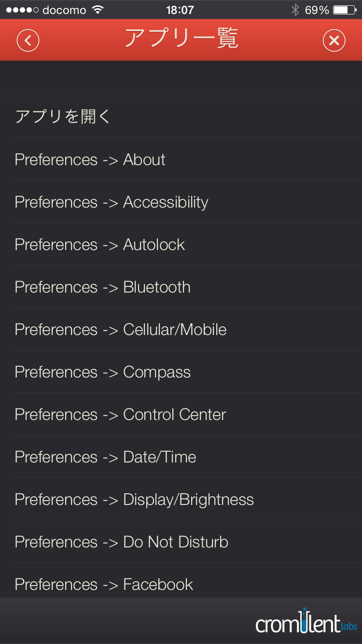The height and width of the screenshot is (644, 362).
Task: Pick Preferences -> Display/Brightness
Action: pyautogui.click(x=134, y=499)
